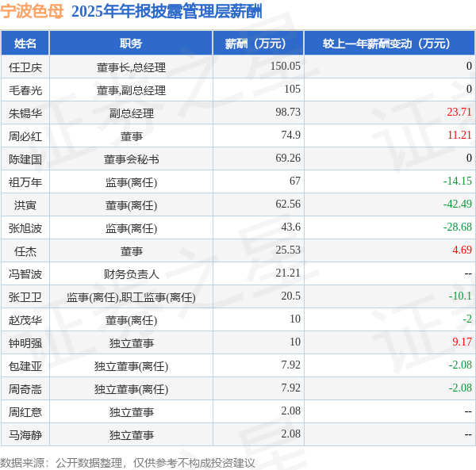Click the 职务 column header
Image resolution: width=476 pixels, height=470 pixels.
(131, 44)
